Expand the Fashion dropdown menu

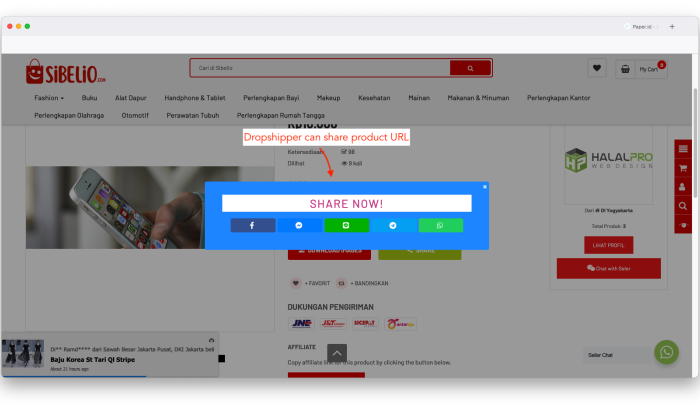[x=49, y=98]
